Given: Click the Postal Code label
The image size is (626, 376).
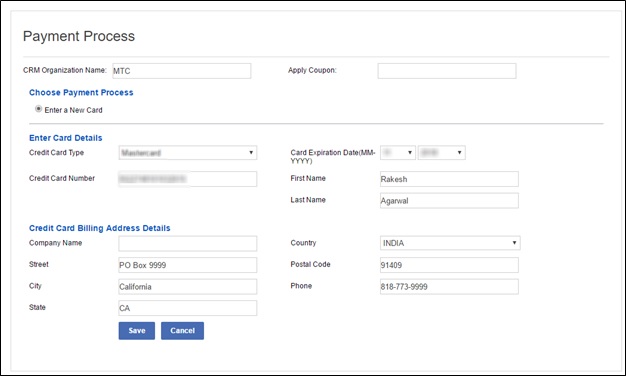Looking at the screenshot, I should (x=310, y=264).
